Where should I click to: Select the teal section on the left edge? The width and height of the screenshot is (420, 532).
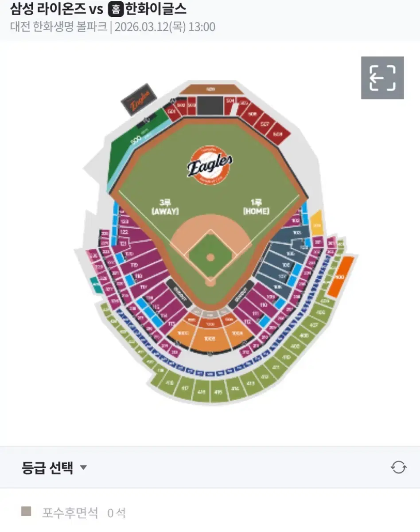pyautogui.click(x=95, y=285)
